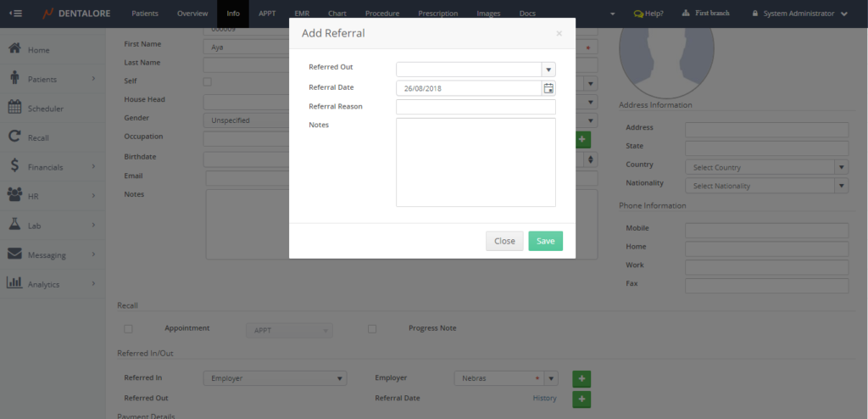This screenshot has height=419, width=868.
Task: Click the Referral Reason input field
Action: pyautogui.click(x=476, y=107)
